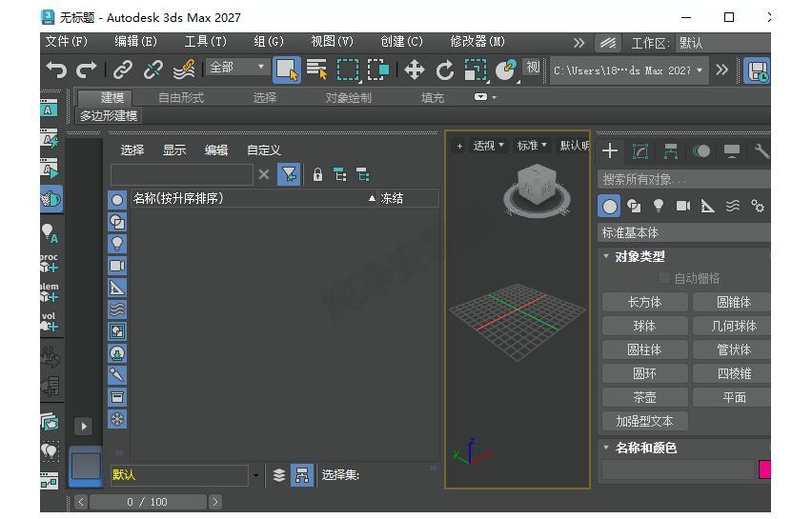Create a 茶壶 teapot primitive
Image resolution: width=812 pixels, height=519 pixels.
coord(644,397)
